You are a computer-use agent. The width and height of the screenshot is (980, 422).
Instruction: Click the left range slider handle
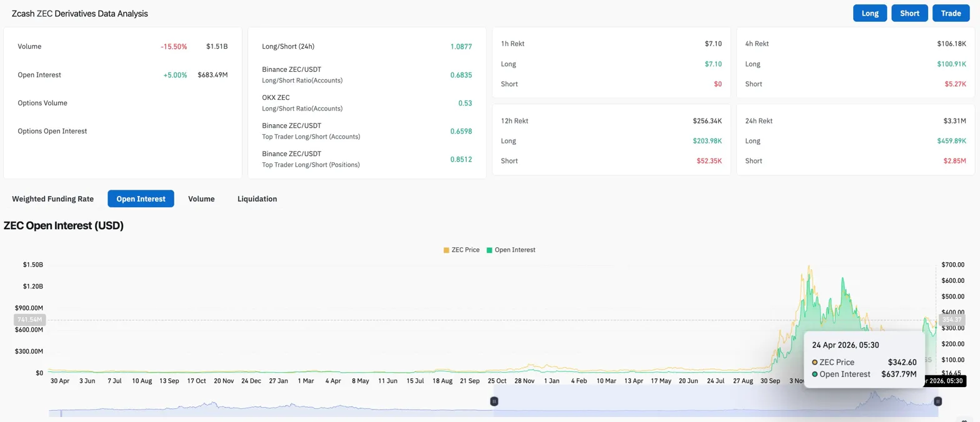(x=494, y=401)
